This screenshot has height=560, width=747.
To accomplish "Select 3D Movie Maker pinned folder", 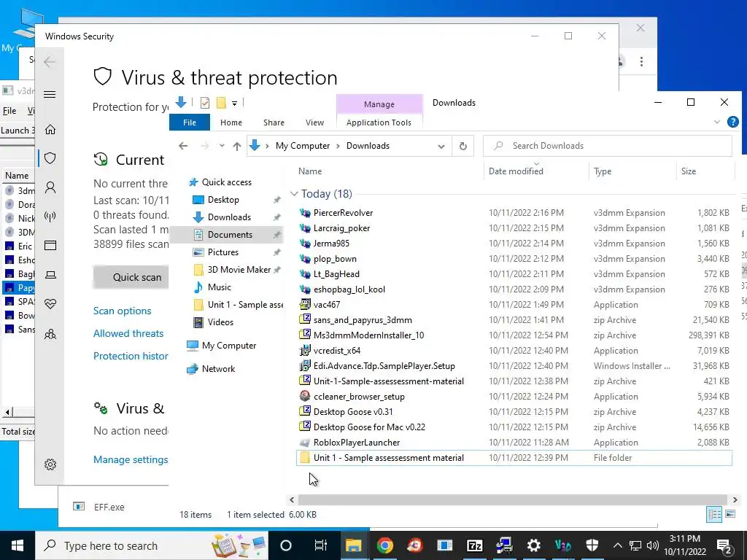I will point(239,270).
